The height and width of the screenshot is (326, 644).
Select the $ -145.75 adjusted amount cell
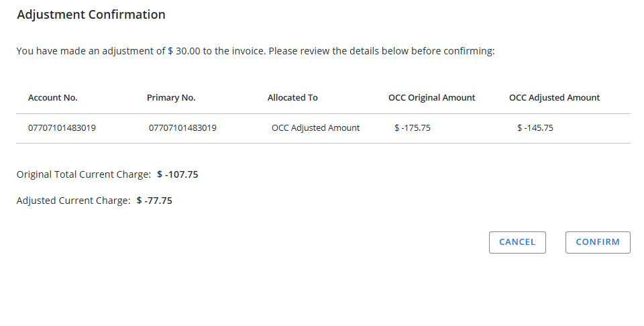535,128
